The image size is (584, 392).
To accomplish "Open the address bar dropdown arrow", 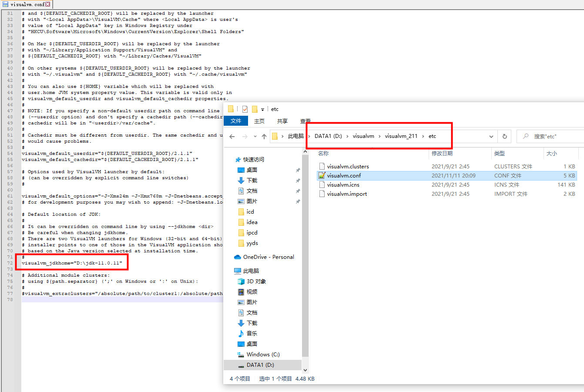I will coord(490,136).
